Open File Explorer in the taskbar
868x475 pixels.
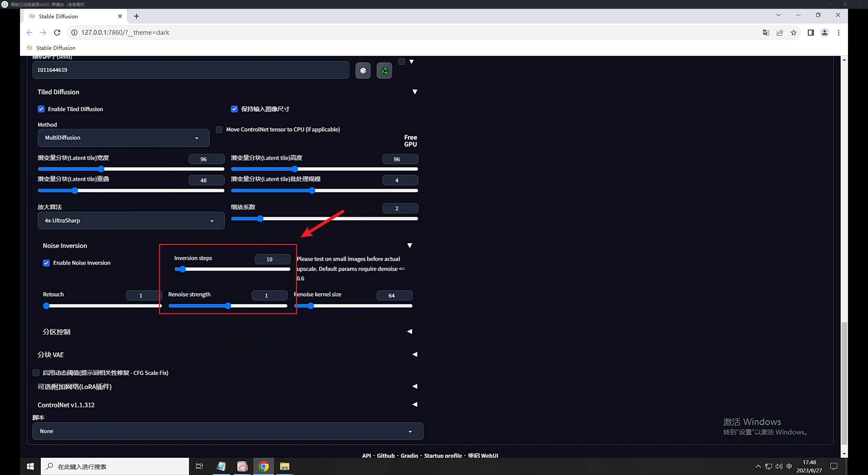284,467
